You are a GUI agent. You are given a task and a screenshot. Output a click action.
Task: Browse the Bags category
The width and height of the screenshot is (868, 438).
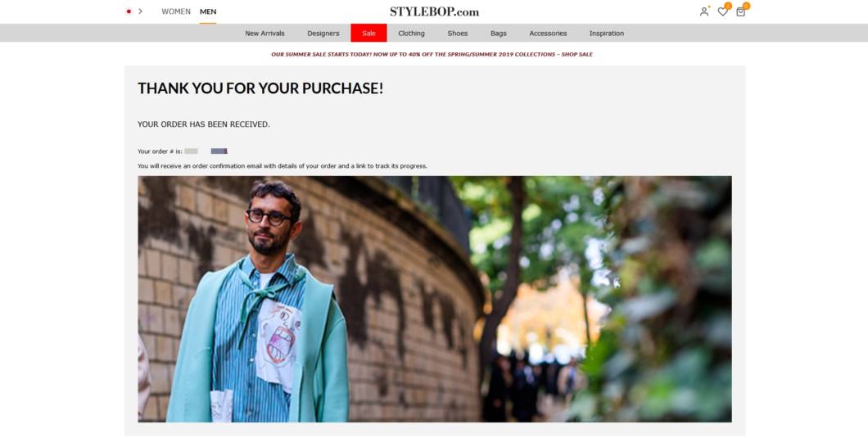coord(498,34)
